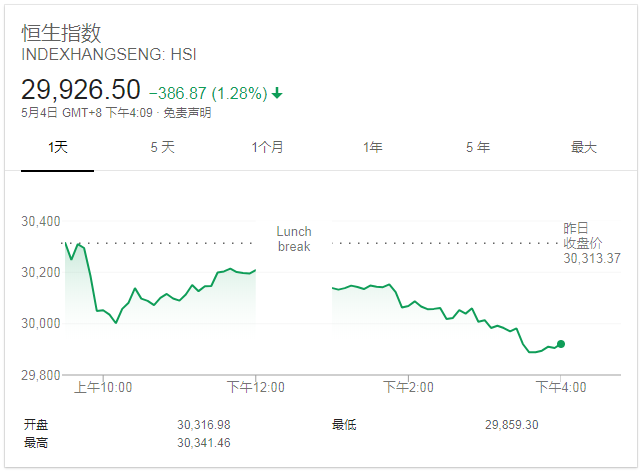
Task: Open the 1个月 chart tab
Action: (x=267, y=147)
